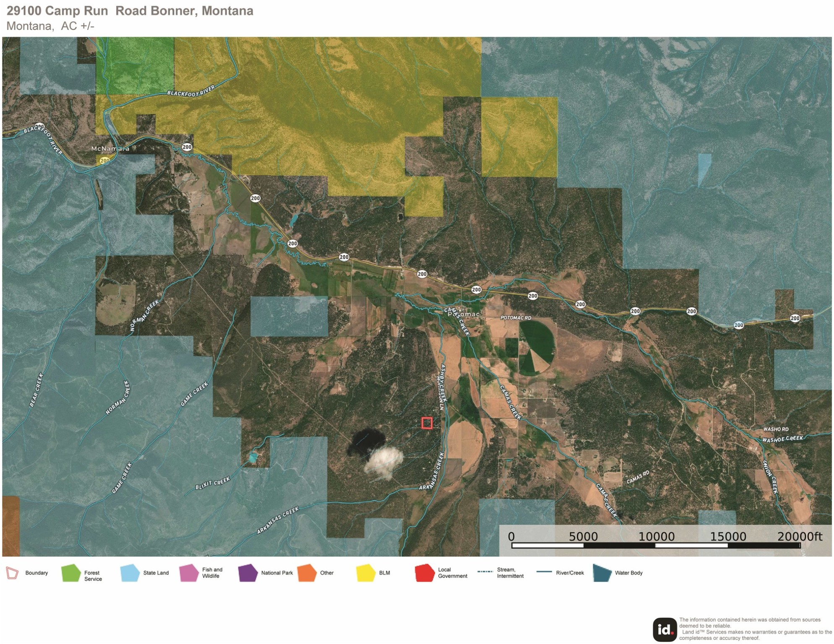This screenshot has height=644, width=834.
Task: Click the purple National Park legend icon
Action: (x=248, y=573)
